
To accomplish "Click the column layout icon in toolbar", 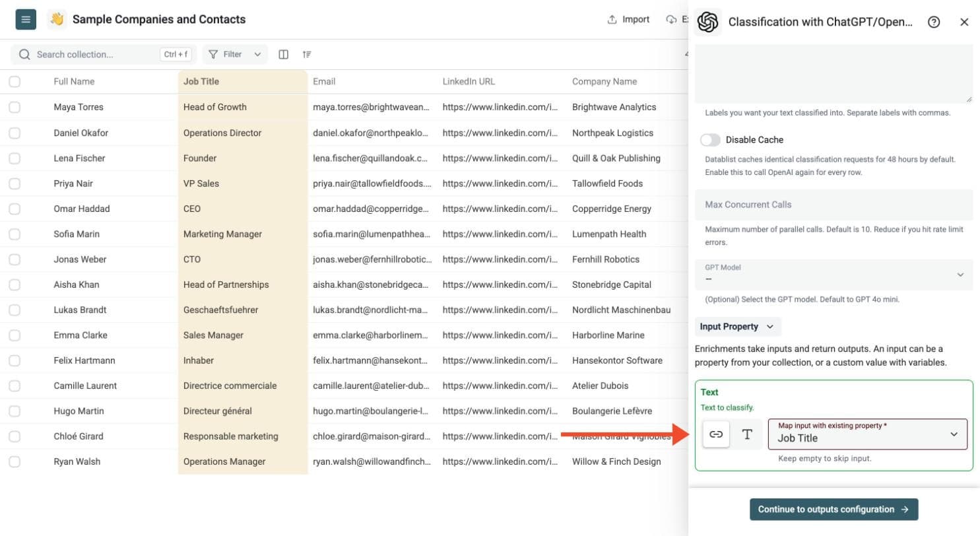I will [284, 54].
